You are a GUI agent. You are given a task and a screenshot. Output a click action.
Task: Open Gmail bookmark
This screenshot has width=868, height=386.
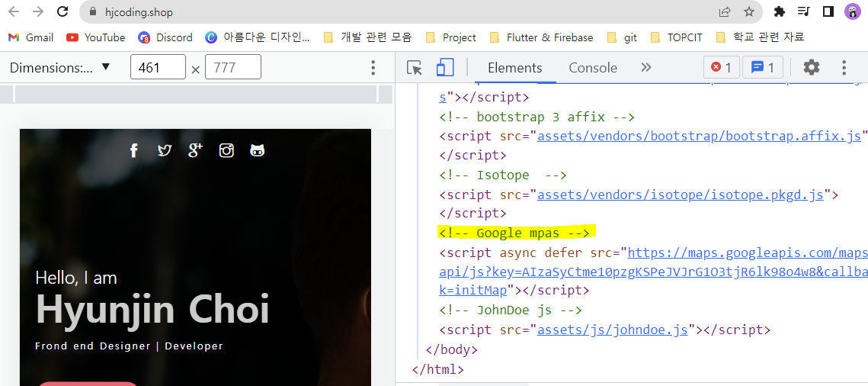click(31, 37)
